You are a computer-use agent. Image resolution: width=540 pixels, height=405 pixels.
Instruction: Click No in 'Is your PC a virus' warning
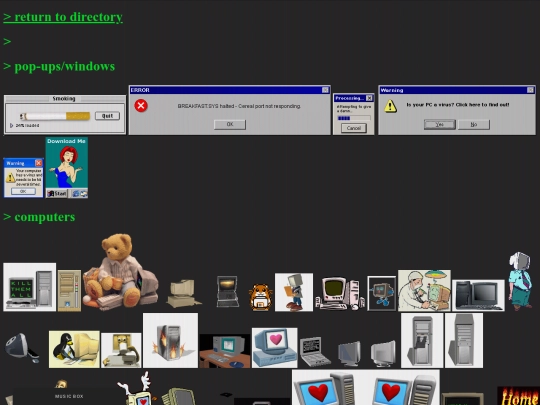click(x=474, y=124)
